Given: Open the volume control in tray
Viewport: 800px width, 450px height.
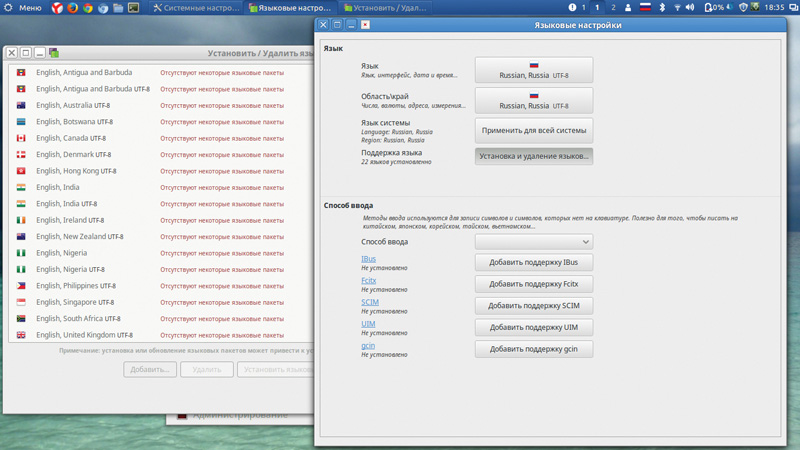Looking at the screenshot, I should click(690, 8).
